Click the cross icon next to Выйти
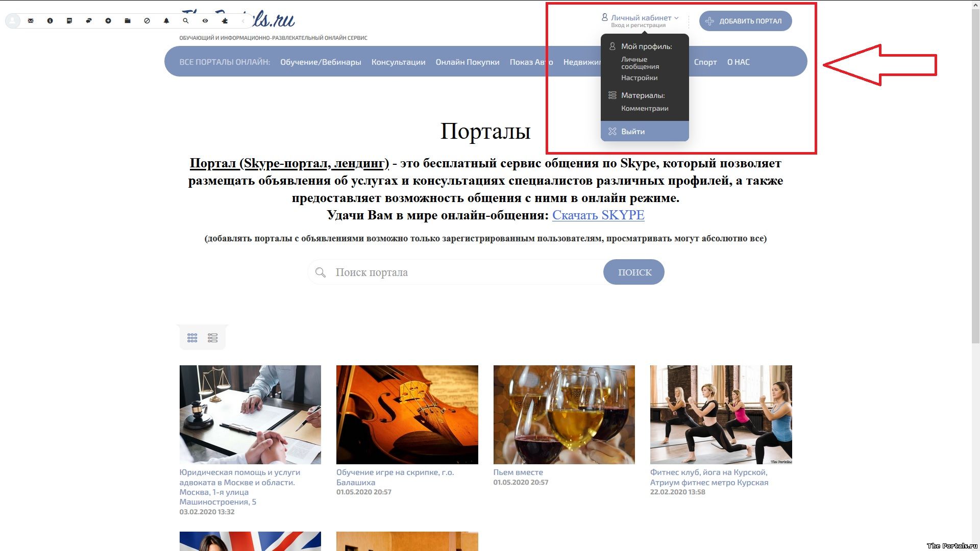Image resolution: width=980 pixels, height=551 pixels. [x=612, y=131]
